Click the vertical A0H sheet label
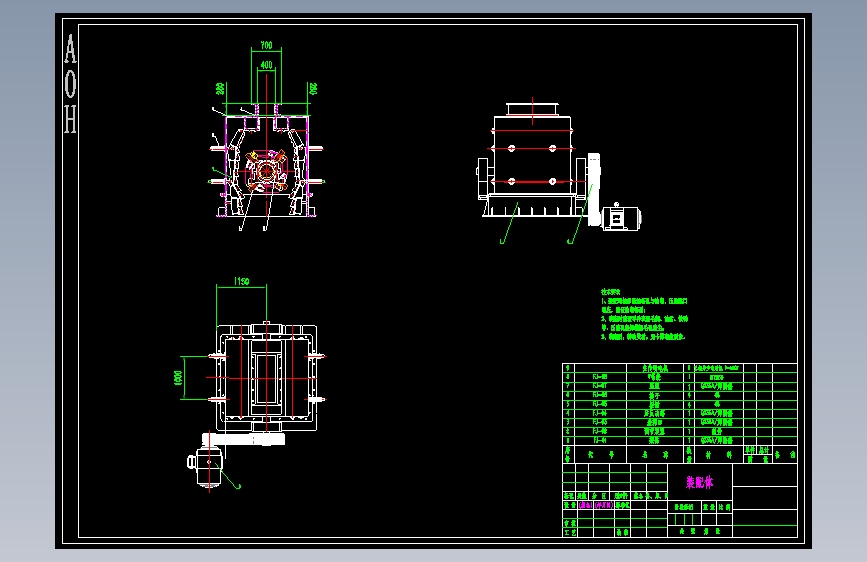This screenshot has height=562, width=867. click(70, 84)
